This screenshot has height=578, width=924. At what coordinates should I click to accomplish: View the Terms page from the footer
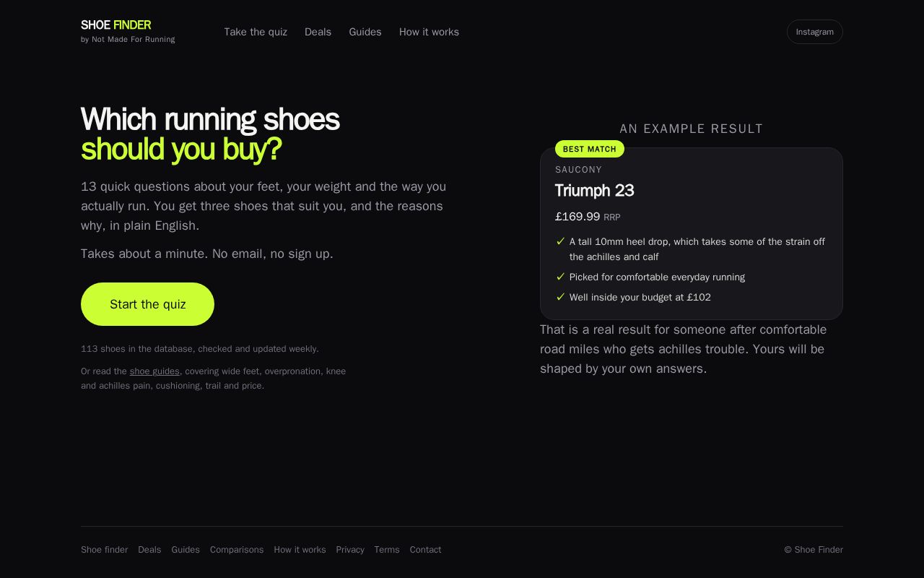pos(387,550)
